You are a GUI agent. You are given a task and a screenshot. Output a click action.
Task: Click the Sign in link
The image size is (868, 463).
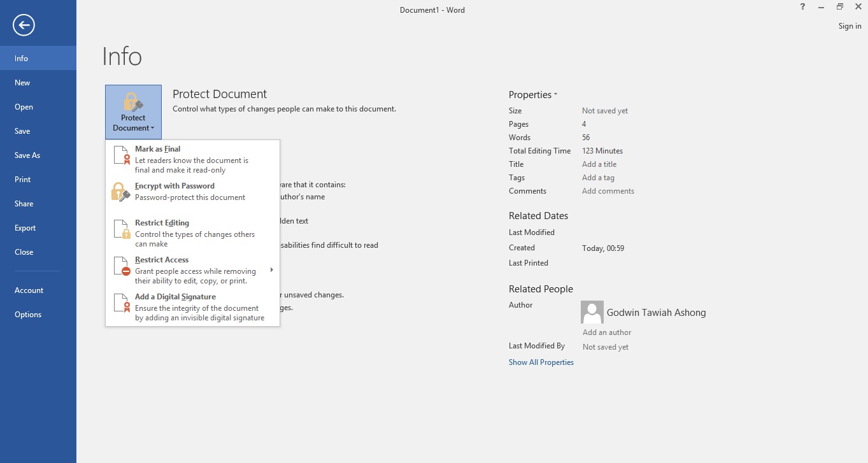coord(850,26)
